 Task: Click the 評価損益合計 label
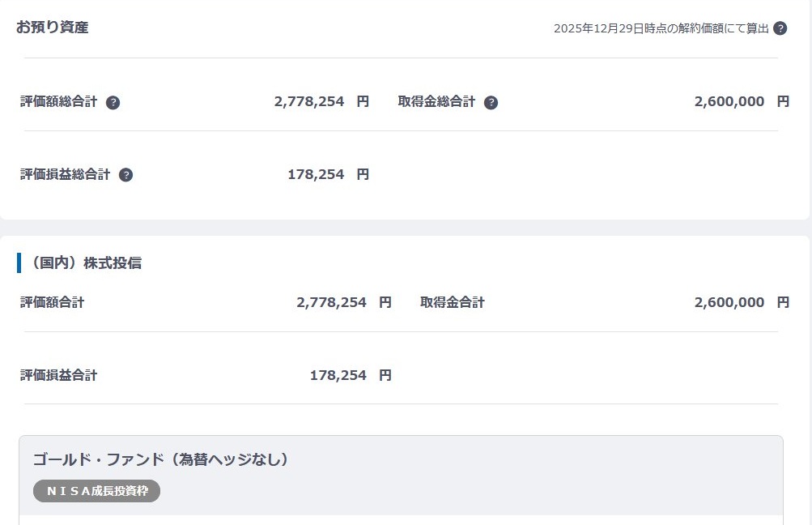click(59, 375)
